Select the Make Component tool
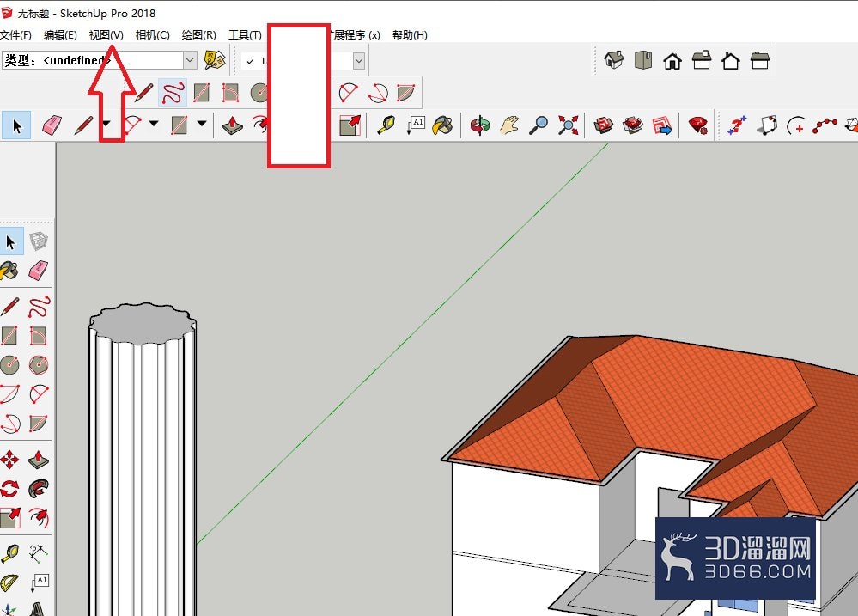This screenshot has width=858, height=616. pos(39,241)
